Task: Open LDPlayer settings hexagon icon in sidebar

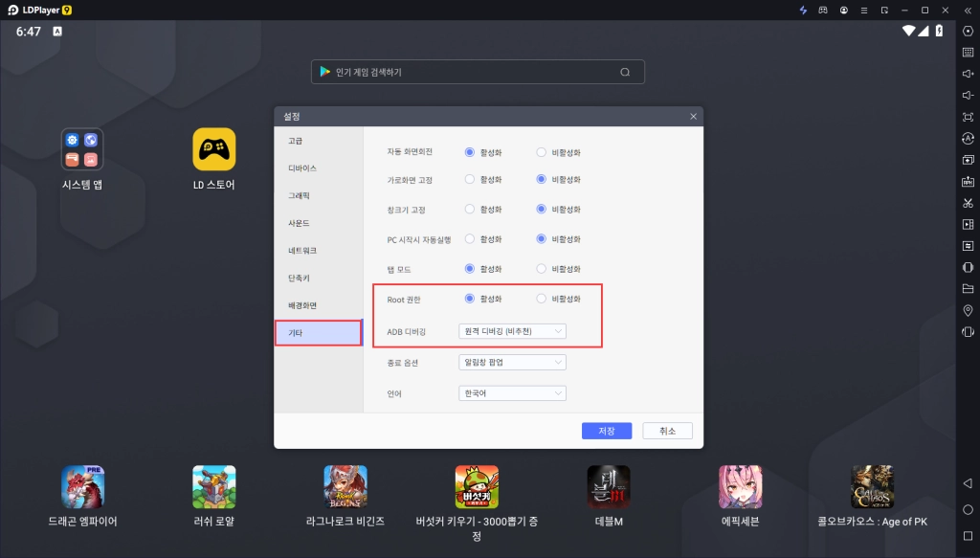Action: pyautogui.click(x=968, y=31)
